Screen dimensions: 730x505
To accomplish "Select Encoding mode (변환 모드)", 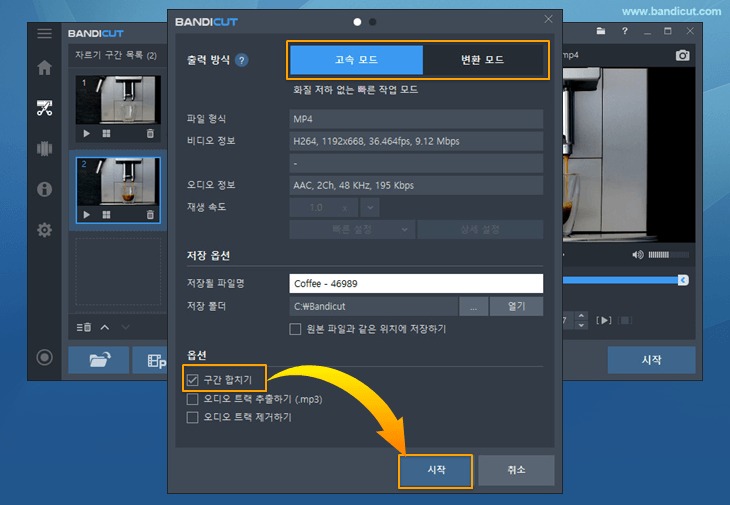I will 482,60.
